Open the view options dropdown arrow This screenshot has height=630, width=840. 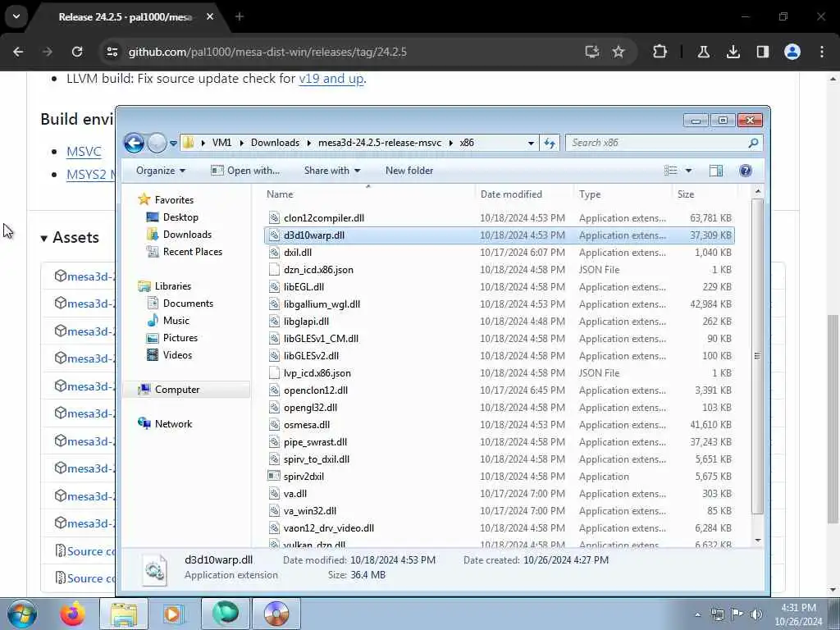[688, 171]
